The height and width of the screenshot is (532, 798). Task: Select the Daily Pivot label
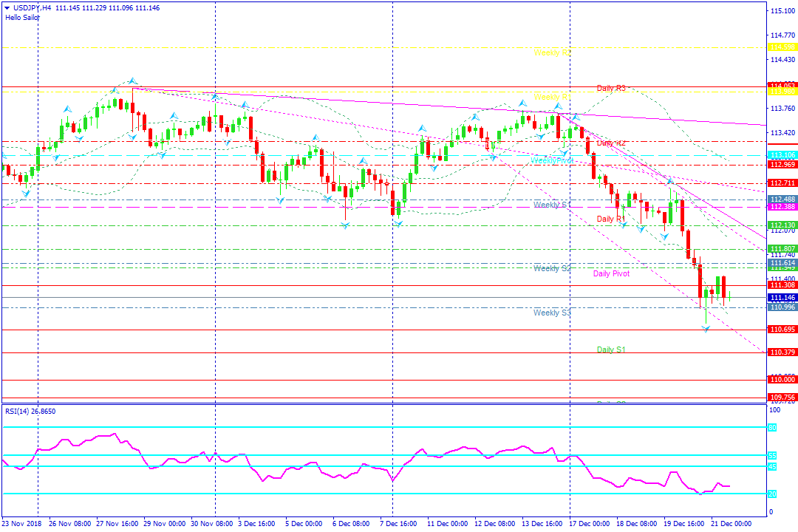pos(611,274)
